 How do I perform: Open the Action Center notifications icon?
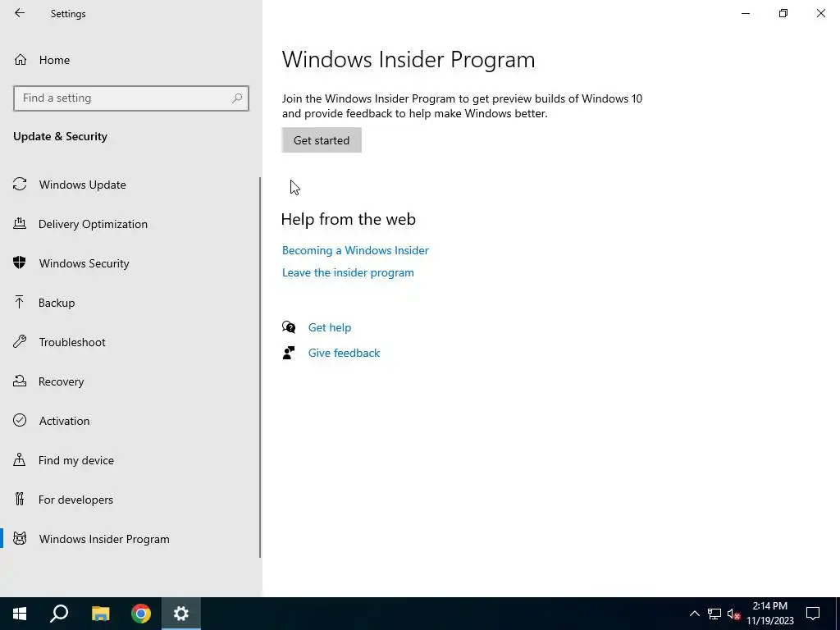pos(813,614)
